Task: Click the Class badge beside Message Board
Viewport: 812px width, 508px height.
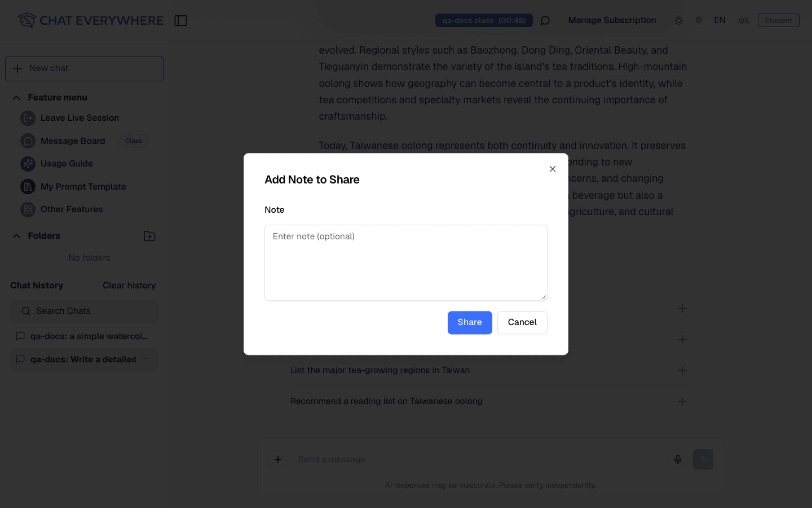Action: pyautogui.click(x=134, y=141)
